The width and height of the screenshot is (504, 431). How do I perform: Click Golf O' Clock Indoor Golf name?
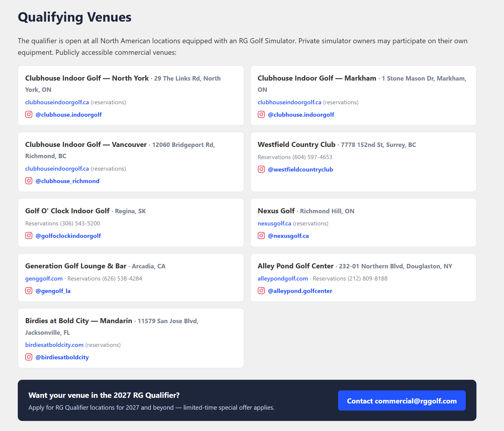67,211
